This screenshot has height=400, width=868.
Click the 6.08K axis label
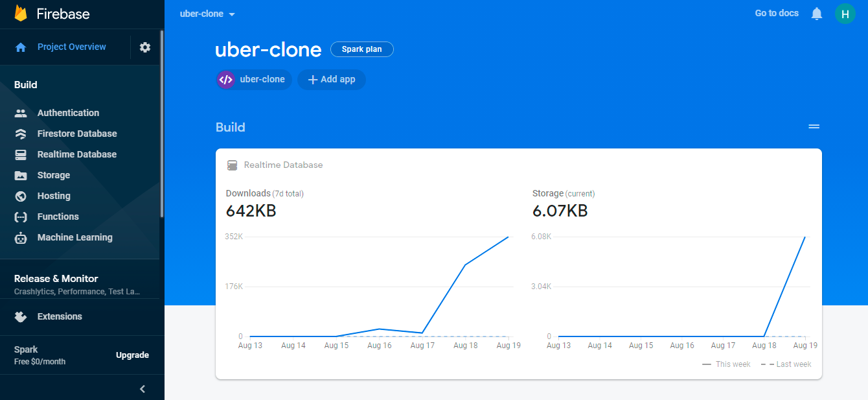(x=541, y=237)
